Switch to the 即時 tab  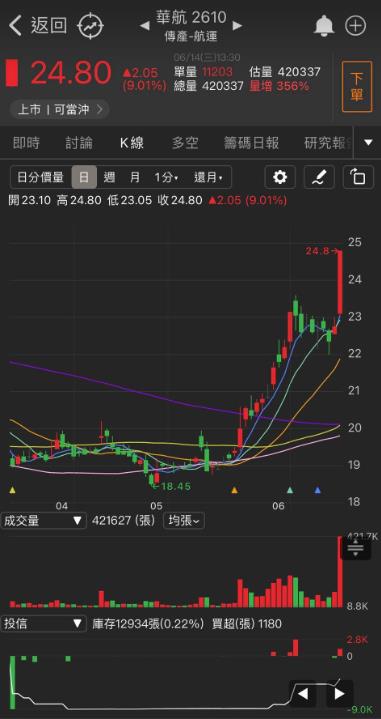click(x=26, y=143)
